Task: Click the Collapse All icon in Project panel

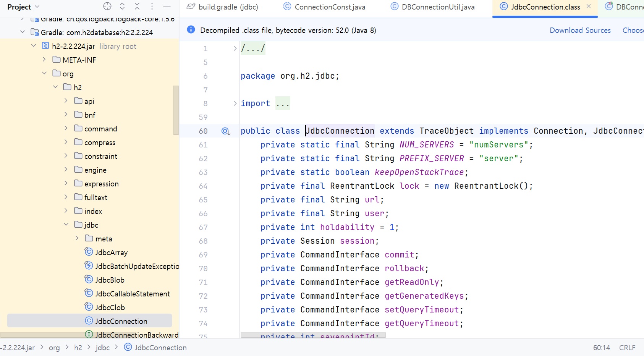Action: (137, 6)
